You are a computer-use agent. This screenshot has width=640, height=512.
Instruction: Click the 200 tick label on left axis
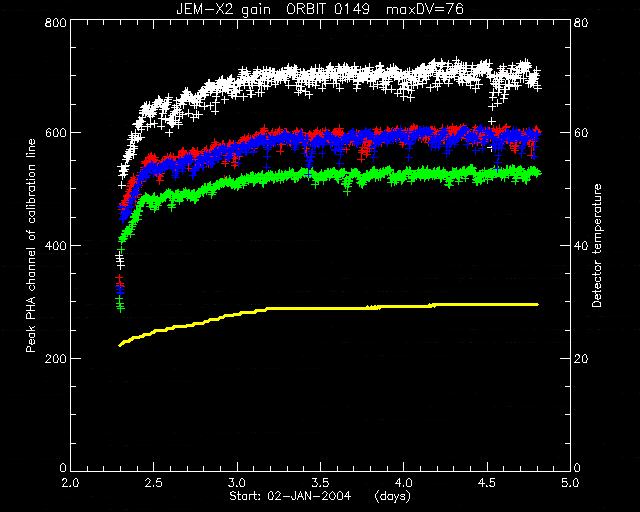[55, 359]
